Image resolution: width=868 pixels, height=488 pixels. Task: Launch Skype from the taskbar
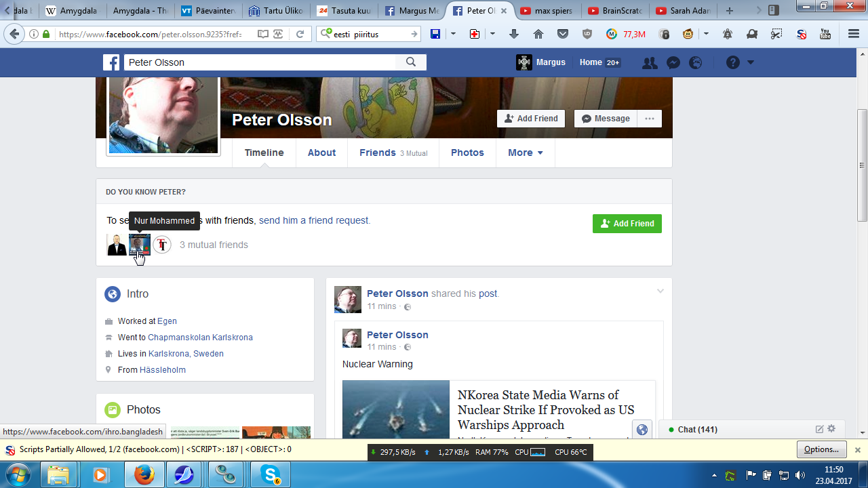(270, 474)
